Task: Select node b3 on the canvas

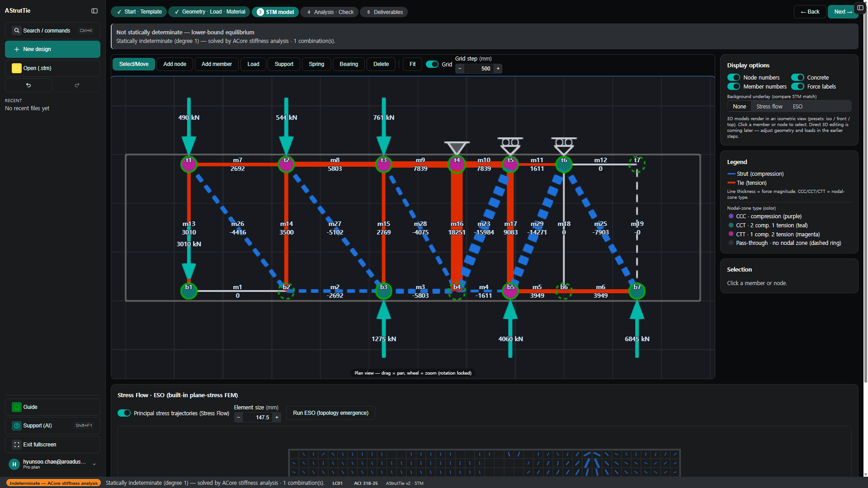Action: pos(384,291)
